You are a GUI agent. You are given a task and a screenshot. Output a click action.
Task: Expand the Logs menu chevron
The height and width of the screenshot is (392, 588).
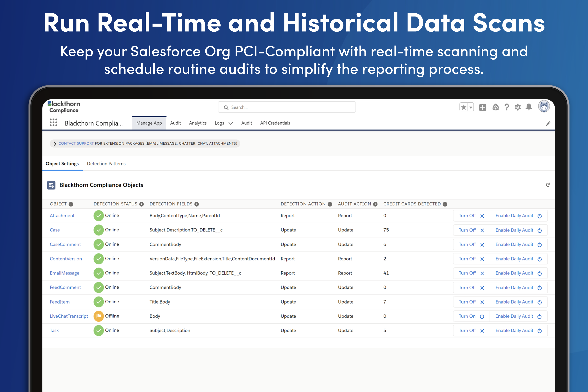[x=231, y=123]
